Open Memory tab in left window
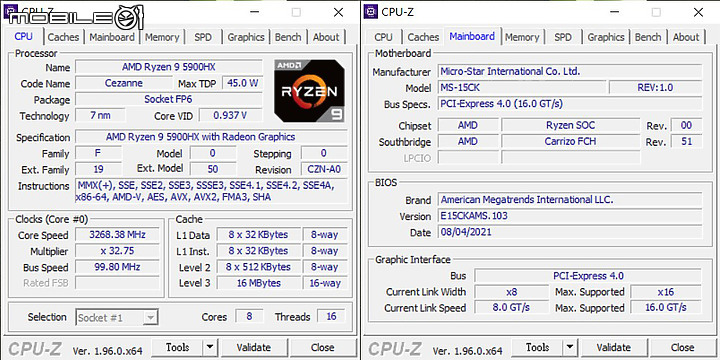 point(162,37)
